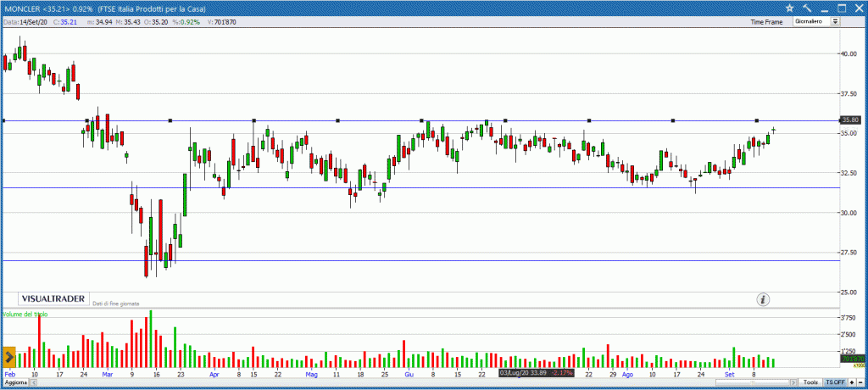Click the horizontal scrollbar right arrow

pyautogui.click(x=793, y=382)
